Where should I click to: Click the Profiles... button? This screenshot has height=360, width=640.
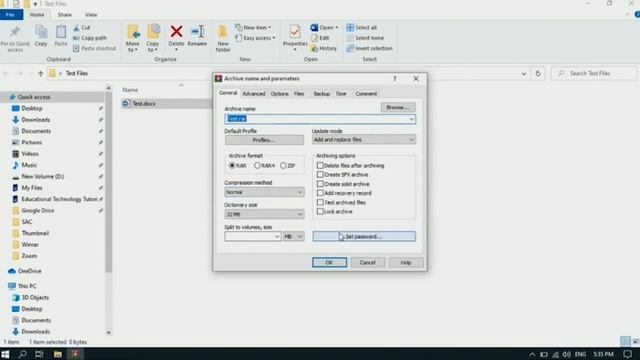[264, 140]
